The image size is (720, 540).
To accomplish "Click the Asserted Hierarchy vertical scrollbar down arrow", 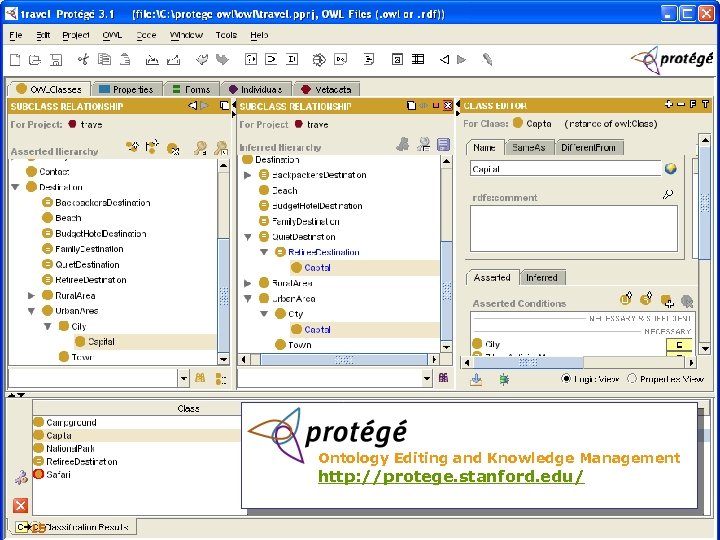I will coord(223,359).
